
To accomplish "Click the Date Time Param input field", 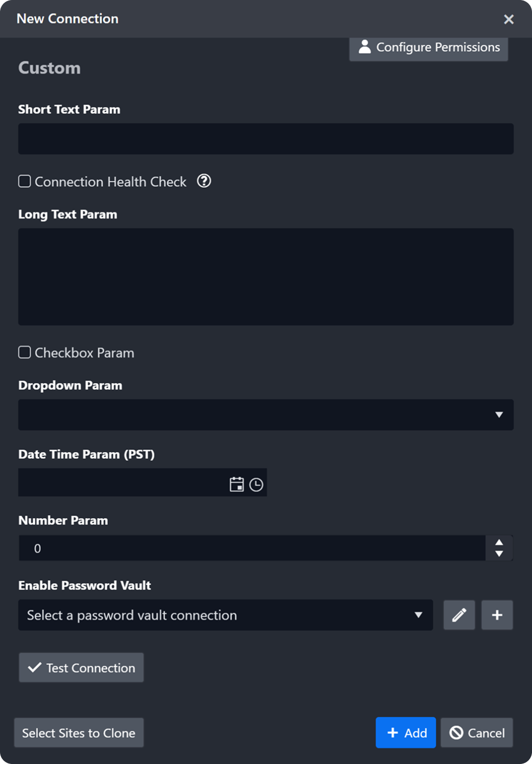I will 122,483.
